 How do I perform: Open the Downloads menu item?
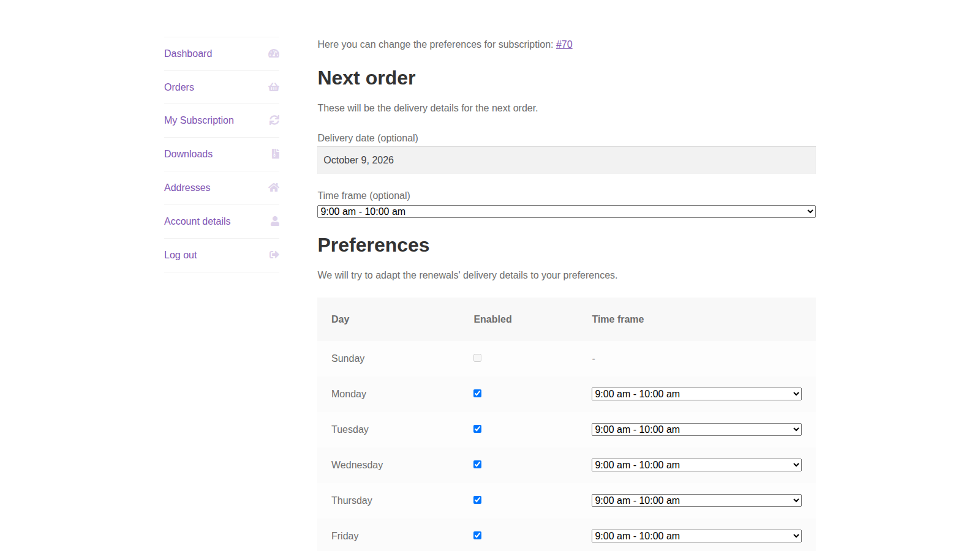pyautogui.click(x=189, y=154)
